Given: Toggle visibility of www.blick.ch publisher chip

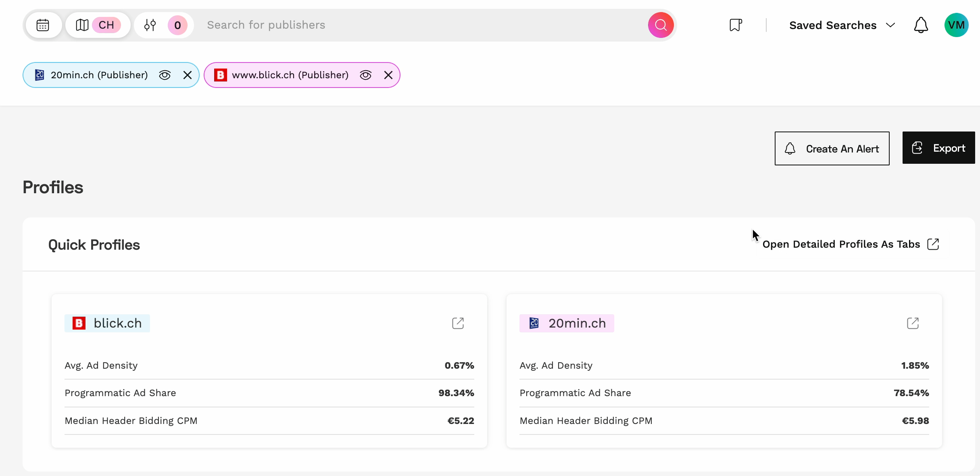Looking at the screenshot, I should (365, 75).
